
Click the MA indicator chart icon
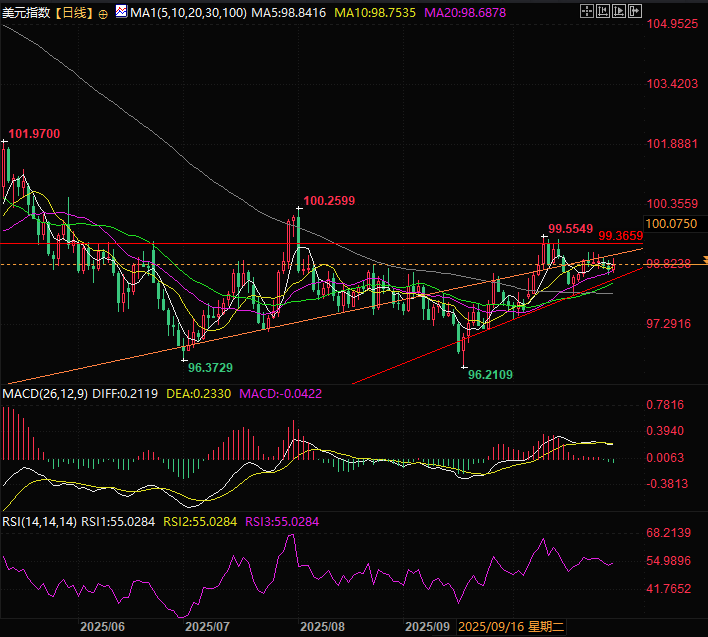[121, 13]
